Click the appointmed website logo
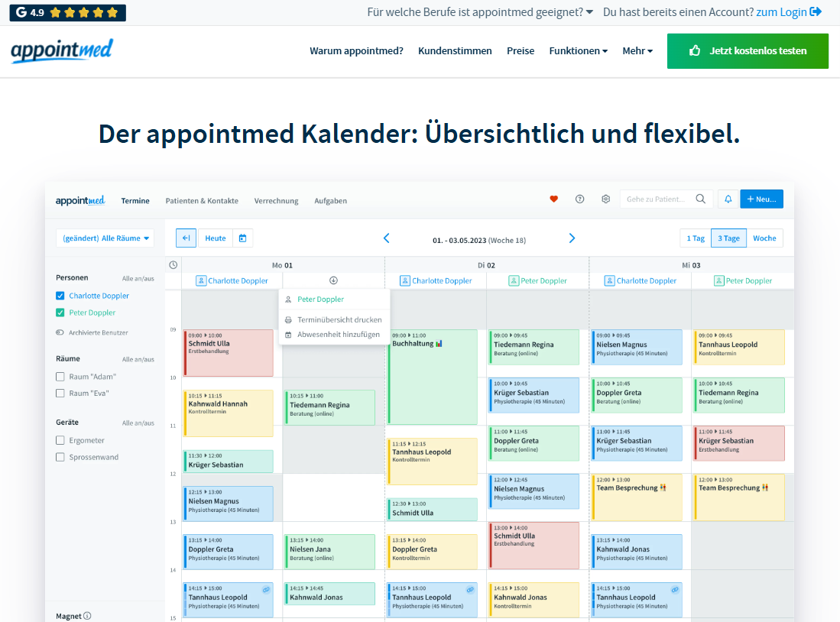Viewport: 840px width, 622px height. tap(62, 51)
